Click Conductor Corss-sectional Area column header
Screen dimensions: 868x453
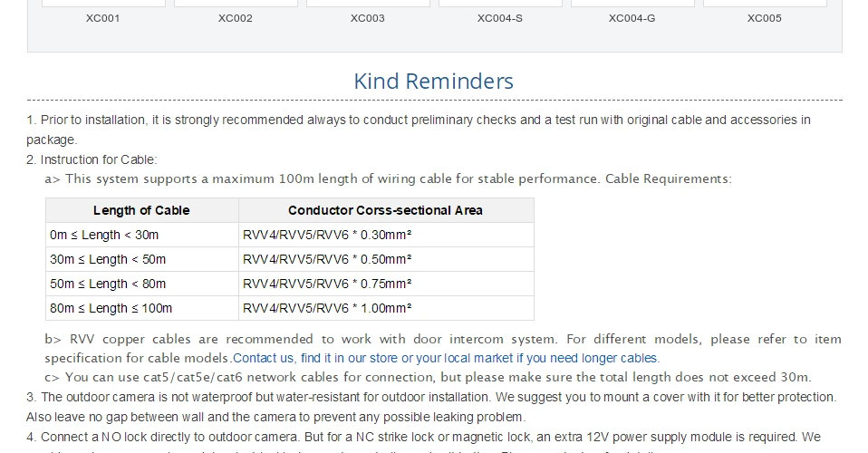point(386,210)
